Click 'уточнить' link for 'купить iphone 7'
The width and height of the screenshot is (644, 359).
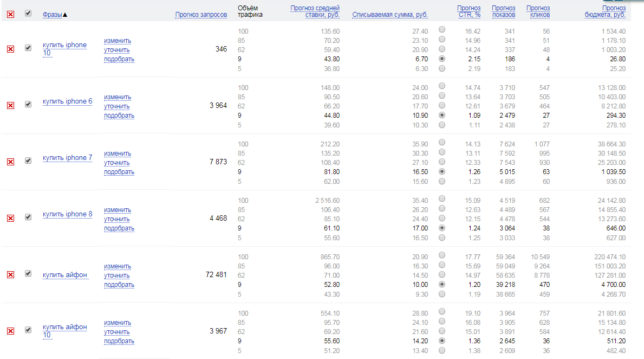tap(117, 163)
